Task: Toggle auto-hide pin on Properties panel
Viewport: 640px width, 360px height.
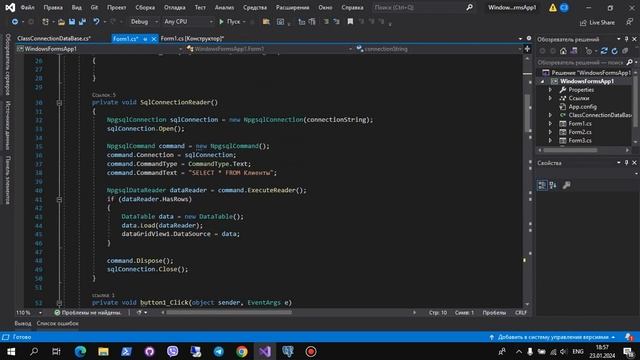Action: pyautogui.click(x=627, y=162)
